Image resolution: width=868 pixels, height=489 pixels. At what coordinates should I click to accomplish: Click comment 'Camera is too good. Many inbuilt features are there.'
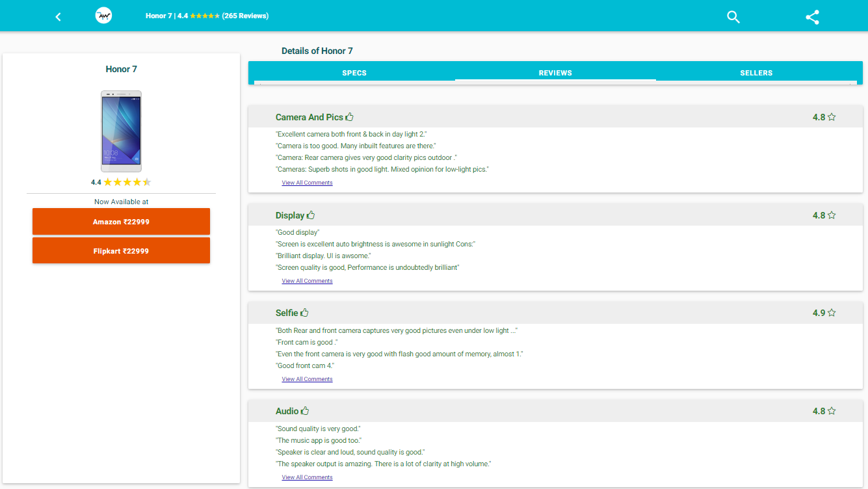[x=356, y=146]
